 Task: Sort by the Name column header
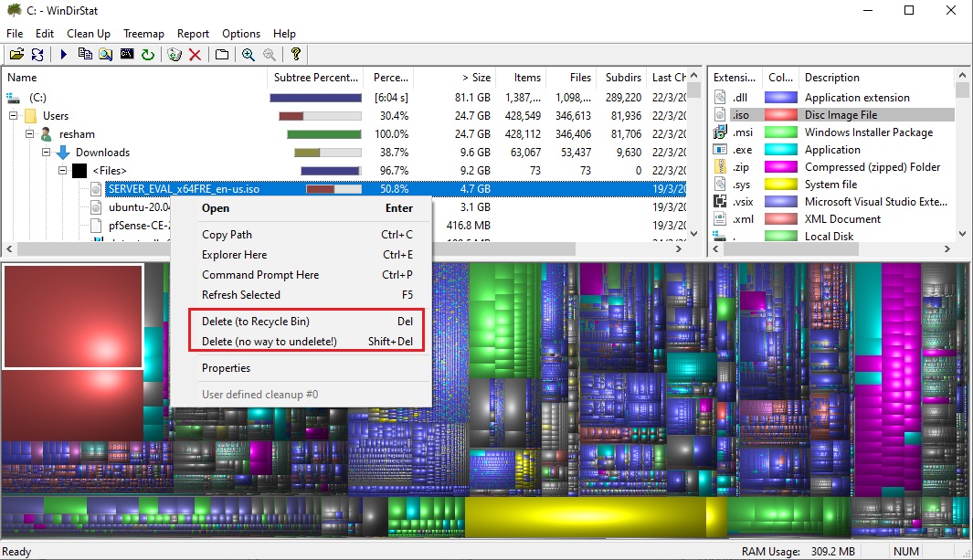coord(134,78)
